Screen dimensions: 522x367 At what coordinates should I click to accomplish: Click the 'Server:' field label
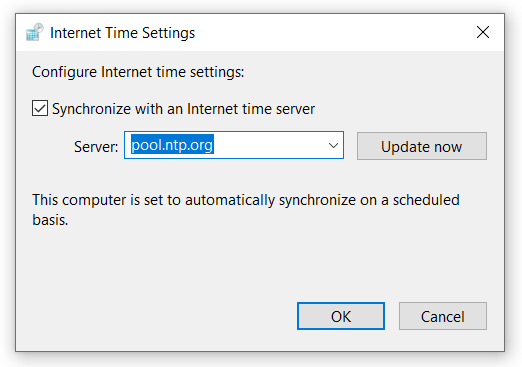[96, 147]
